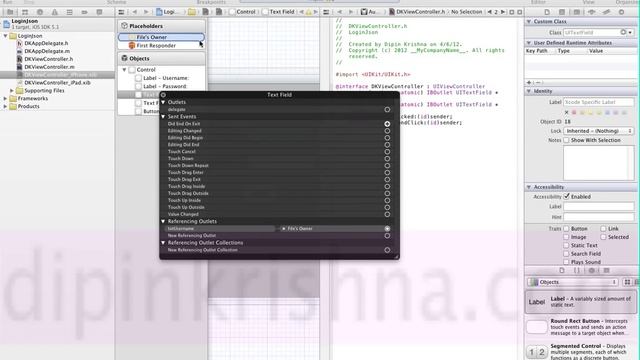Go to next assistant counterpart arrow
The image size is (640, 360).
tap(503, 12)
